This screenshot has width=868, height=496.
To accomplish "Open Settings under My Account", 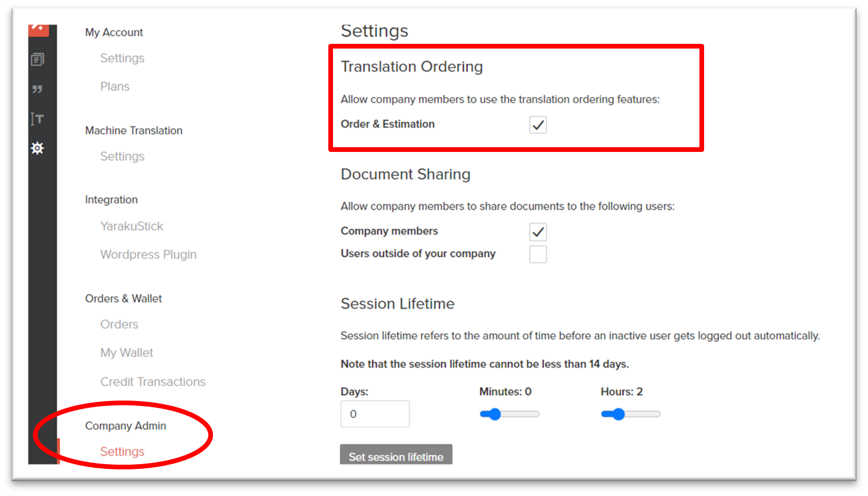I will 122,58.
